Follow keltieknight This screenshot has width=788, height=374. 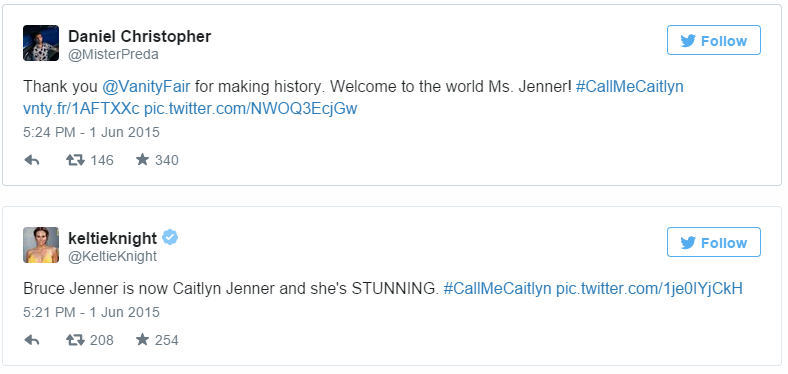tap(714, 242)
